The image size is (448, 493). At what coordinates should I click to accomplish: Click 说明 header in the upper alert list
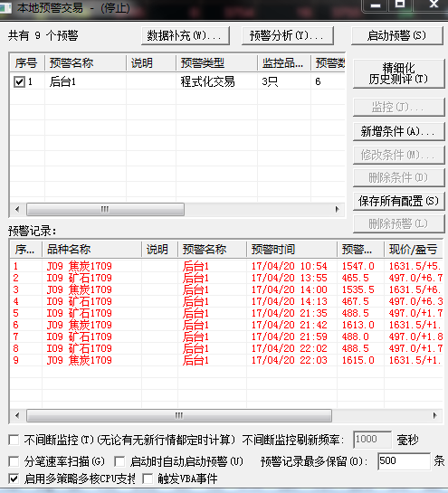tap(151, 63)
